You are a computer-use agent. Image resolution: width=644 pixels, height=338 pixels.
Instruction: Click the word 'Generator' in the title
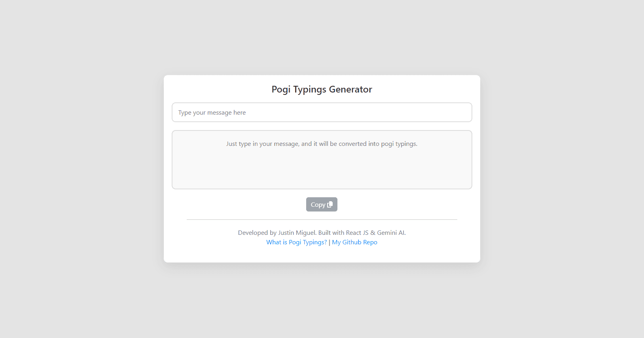click(350, 89)
